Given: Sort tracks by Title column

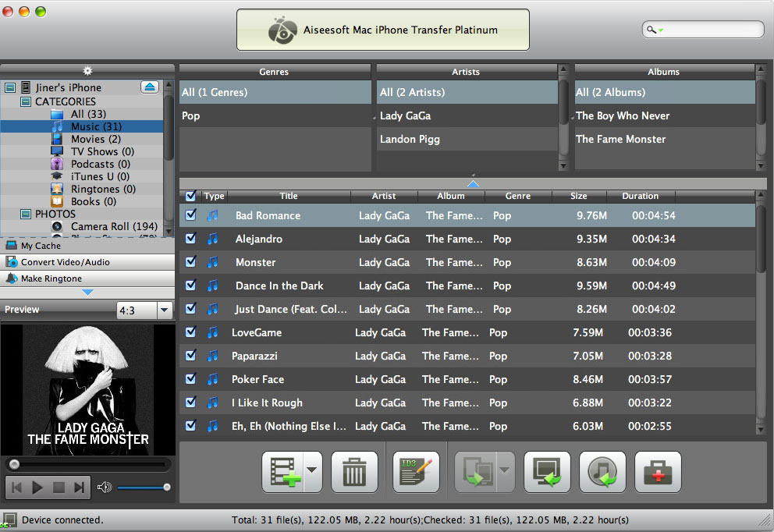Looking at the screenshot, I should [289, 196].
